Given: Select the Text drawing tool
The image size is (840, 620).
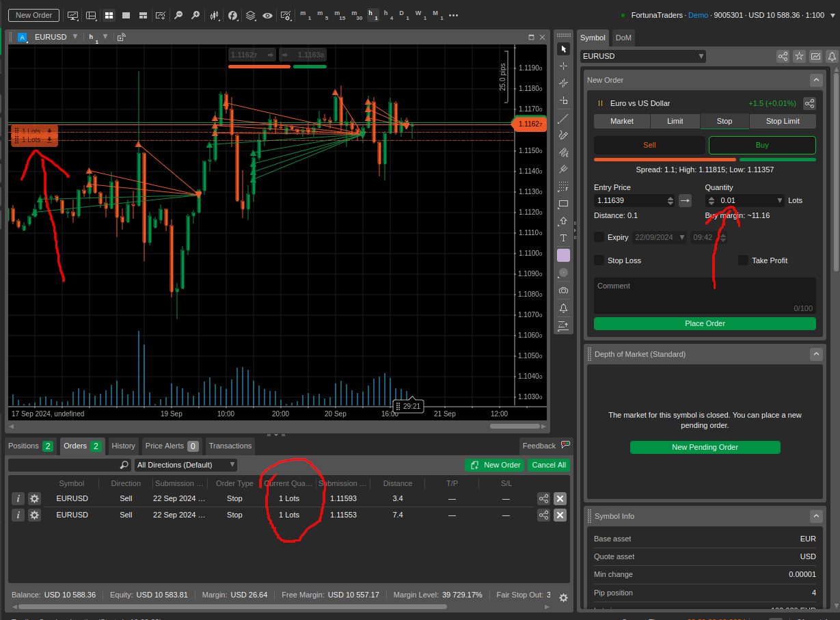Looking at the screenshot, I should point(563,238).
